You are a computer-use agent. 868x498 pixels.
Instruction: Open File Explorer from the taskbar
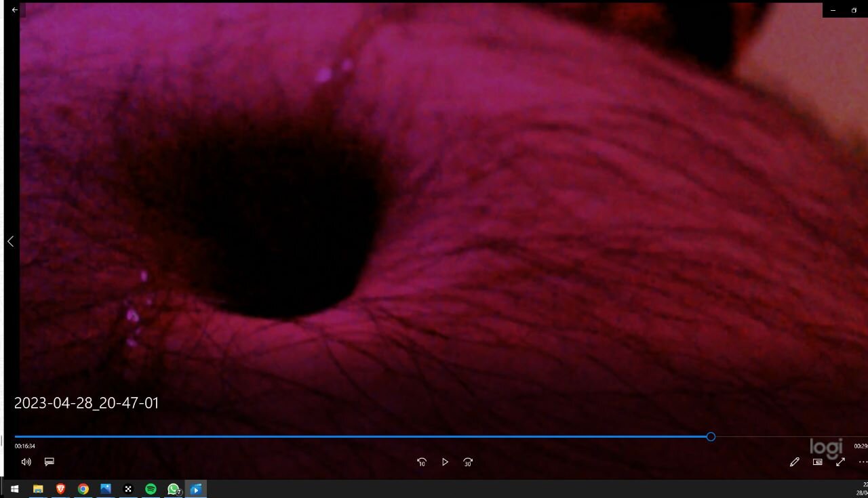pyautogui.click(x=38, y=489)
